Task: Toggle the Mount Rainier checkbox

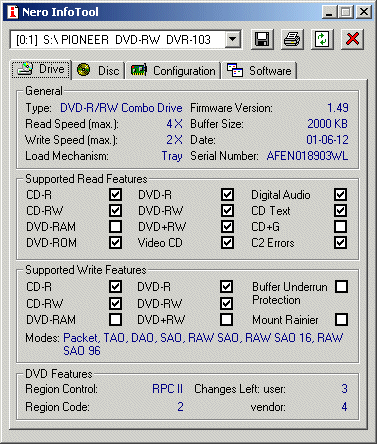Action: point(342,319)
